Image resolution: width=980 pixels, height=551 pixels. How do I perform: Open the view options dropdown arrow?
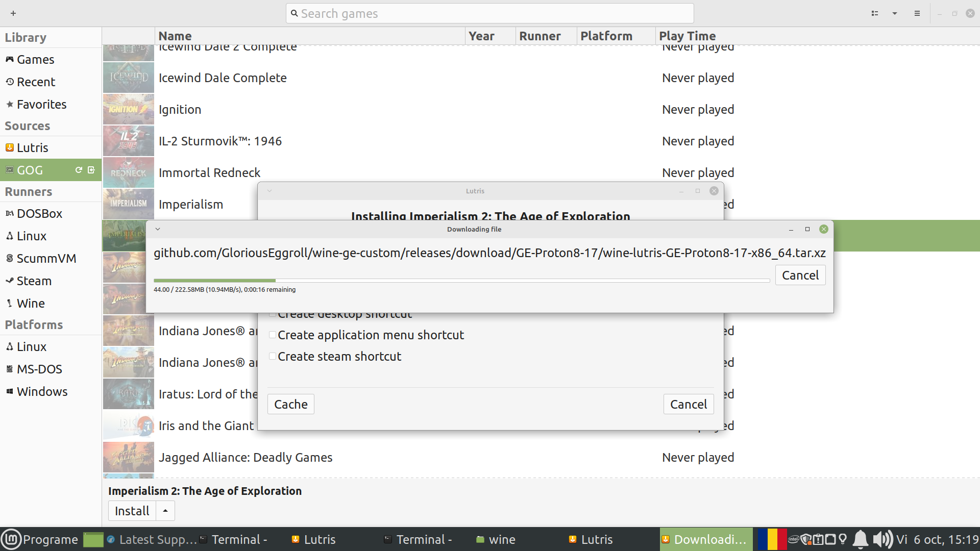click(x=895, y=13)
